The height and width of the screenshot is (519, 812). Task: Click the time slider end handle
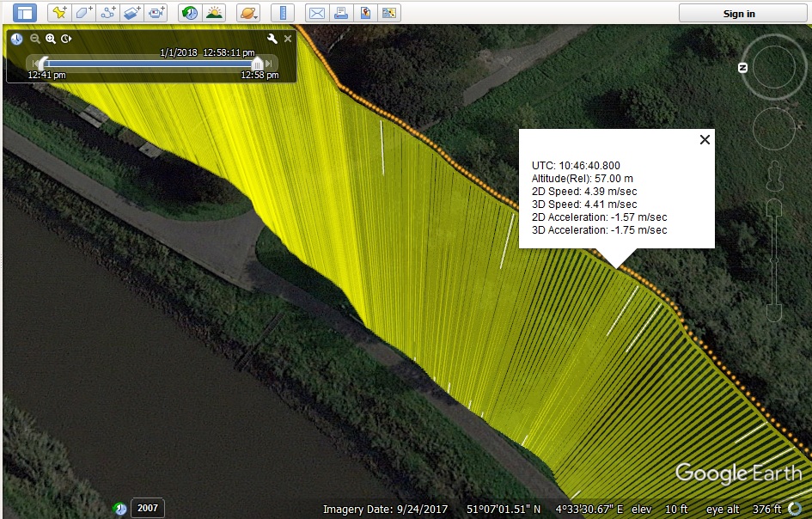[x=257, y=64]
